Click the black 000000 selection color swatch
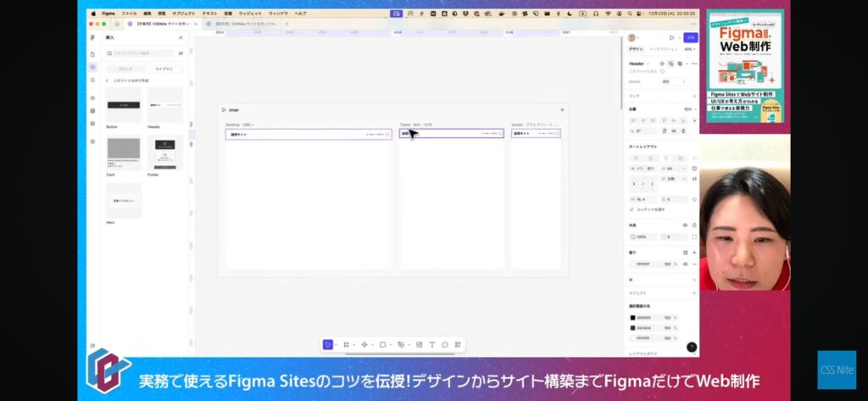Viewport: 868px width, 401px height. pos(632,318)
